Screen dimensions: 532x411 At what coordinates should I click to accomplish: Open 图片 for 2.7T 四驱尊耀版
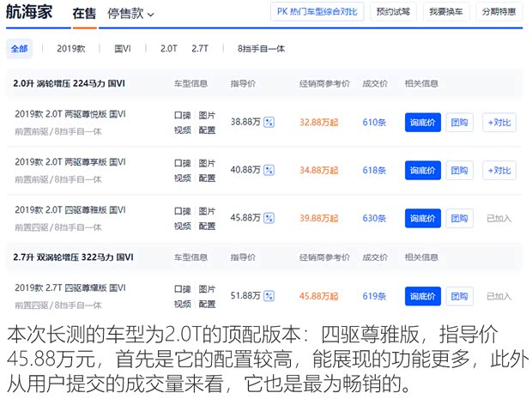coord(207,289)
